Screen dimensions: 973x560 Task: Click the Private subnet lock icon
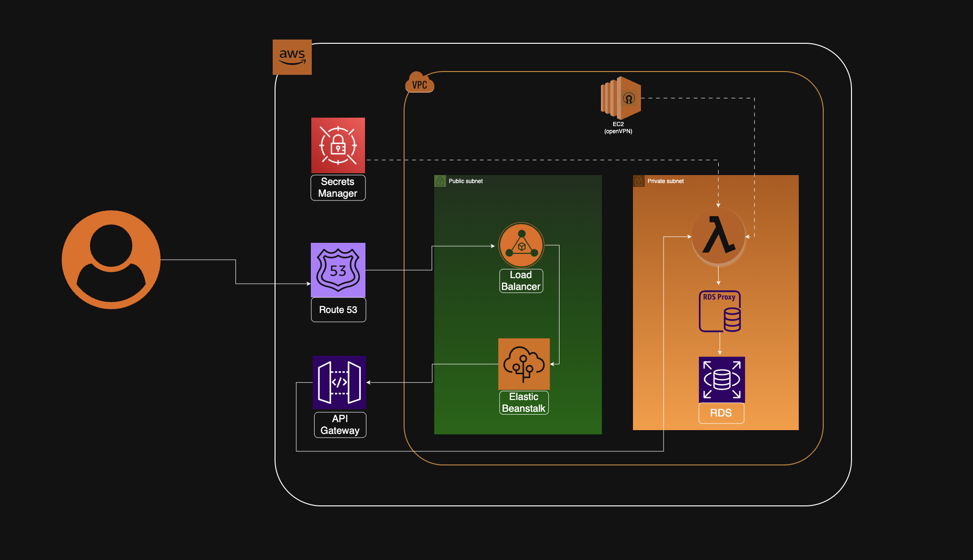(639, 181)
